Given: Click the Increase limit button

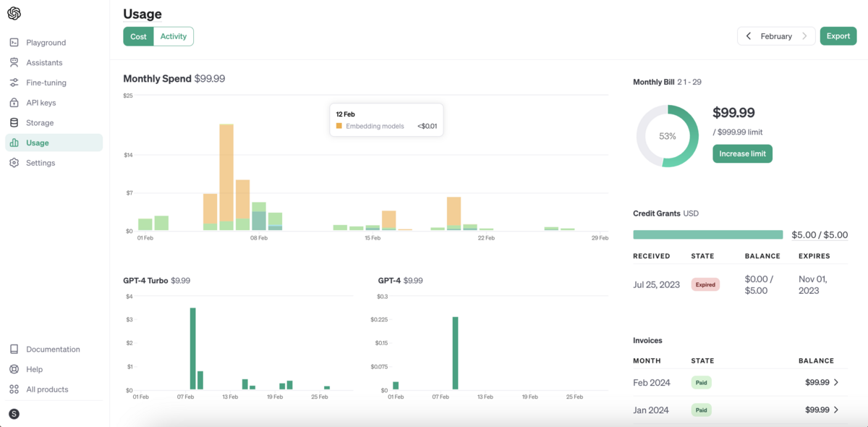Looking at the screenshot, I should coord(742,153).
